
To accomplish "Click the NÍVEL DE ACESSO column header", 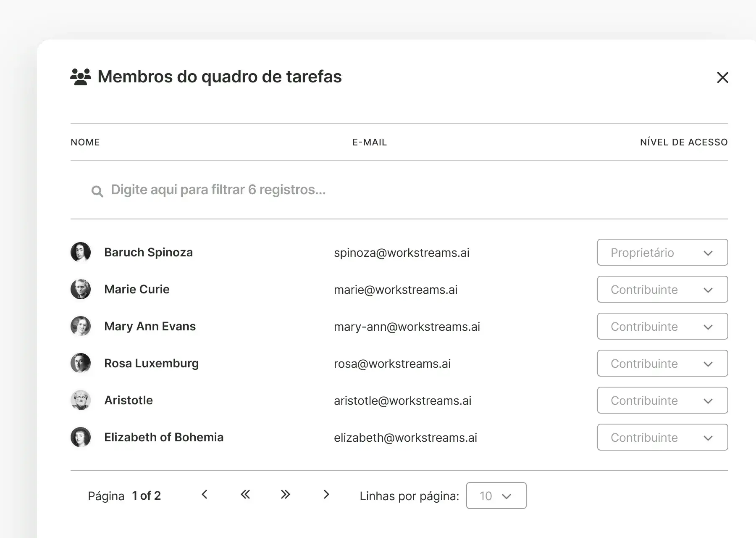I will (684, 142).
